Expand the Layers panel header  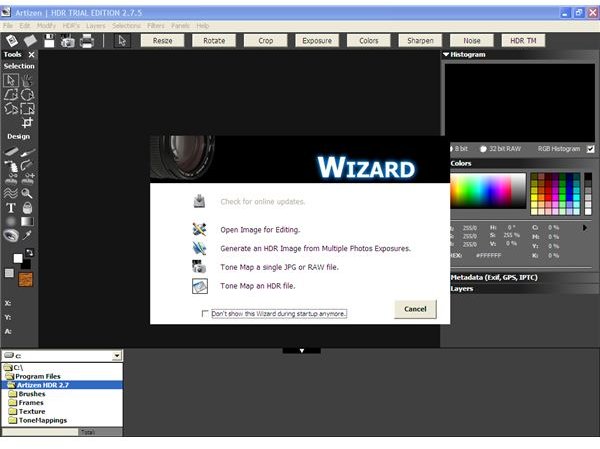(x=461, y=289)
